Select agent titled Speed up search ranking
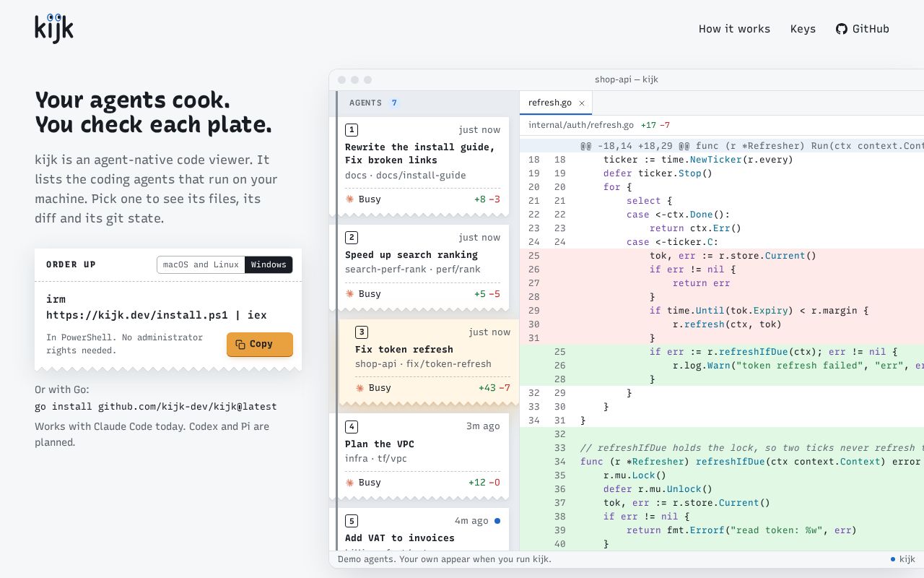Image resolution: width=924 pixels, height=578 pixels. (411, 255)
